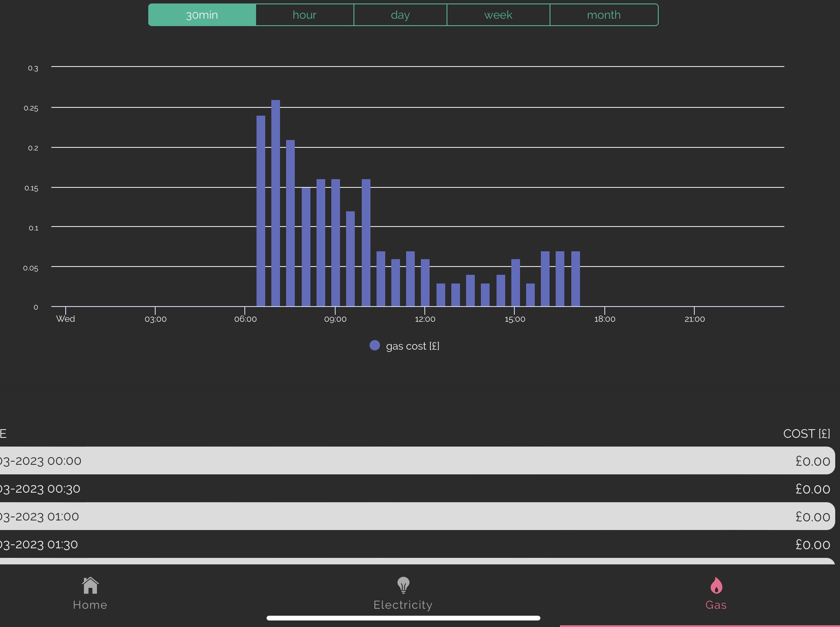Toggle gas cost legend dot
Screen dimensions: 840x627
(374, 346)
